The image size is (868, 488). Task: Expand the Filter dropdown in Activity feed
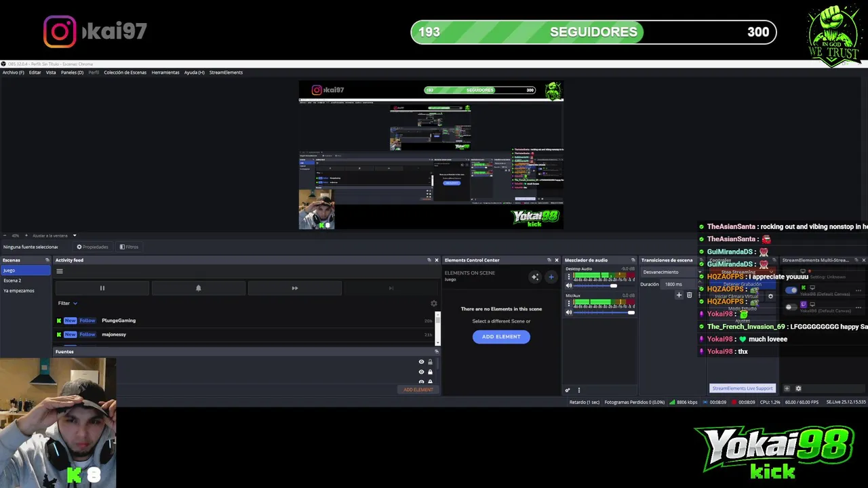pyautogui.click(x=68, y=304)
